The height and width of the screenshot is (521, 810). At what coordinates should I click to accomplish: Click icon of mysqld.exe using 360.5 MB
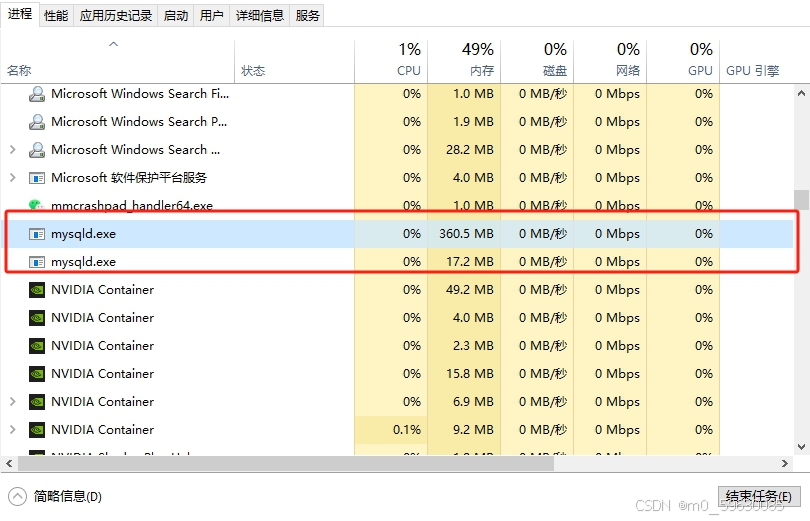tap(36, 234)
